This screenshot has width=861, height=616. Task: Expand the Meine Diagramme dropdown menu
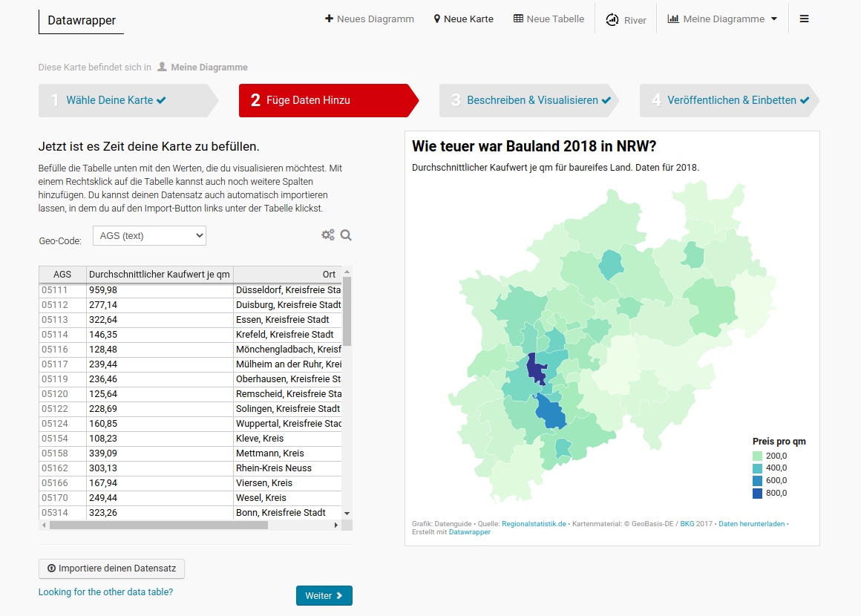pos(722,19)
